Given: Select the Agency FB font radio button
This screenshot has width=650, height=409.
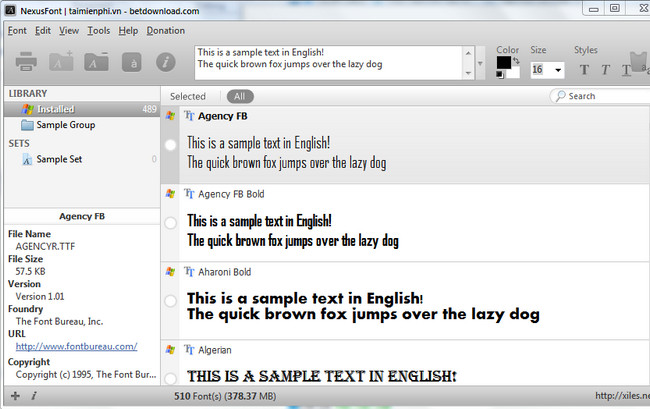Looking at the screenshot, I should click(170, 145).
